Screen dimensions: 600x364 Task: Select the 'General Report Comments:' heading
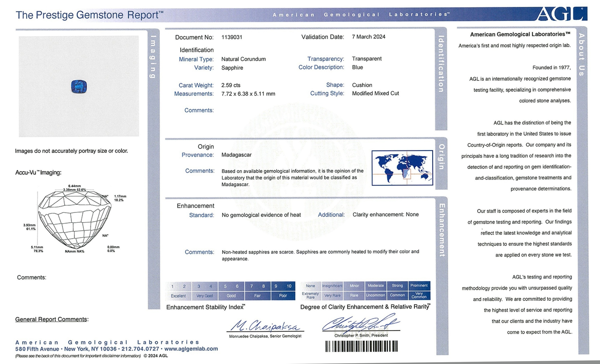pyautogui.click(x=52, y=319)
